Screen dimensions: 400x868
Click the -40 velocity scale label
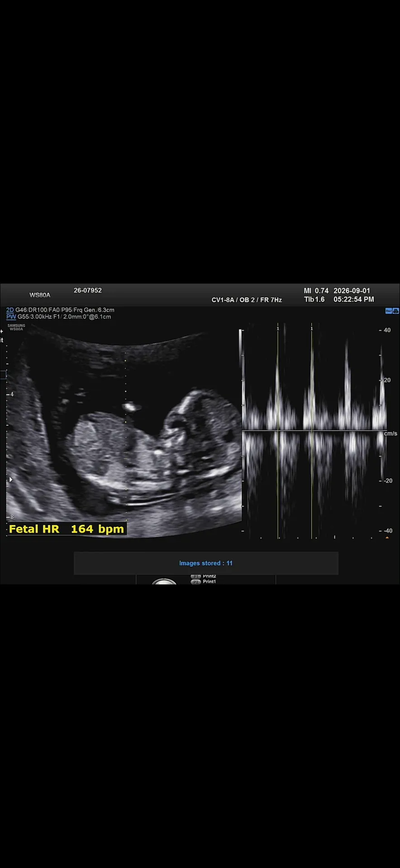pyautogui.click(x=387, y=531)
